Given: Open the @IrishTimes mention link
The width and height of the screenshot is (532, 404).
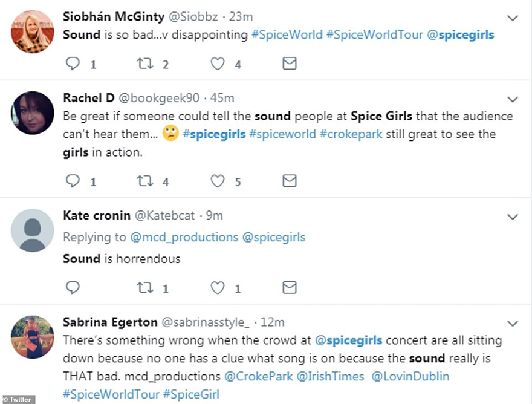Looking at the screenshot, I should point(330,376).
